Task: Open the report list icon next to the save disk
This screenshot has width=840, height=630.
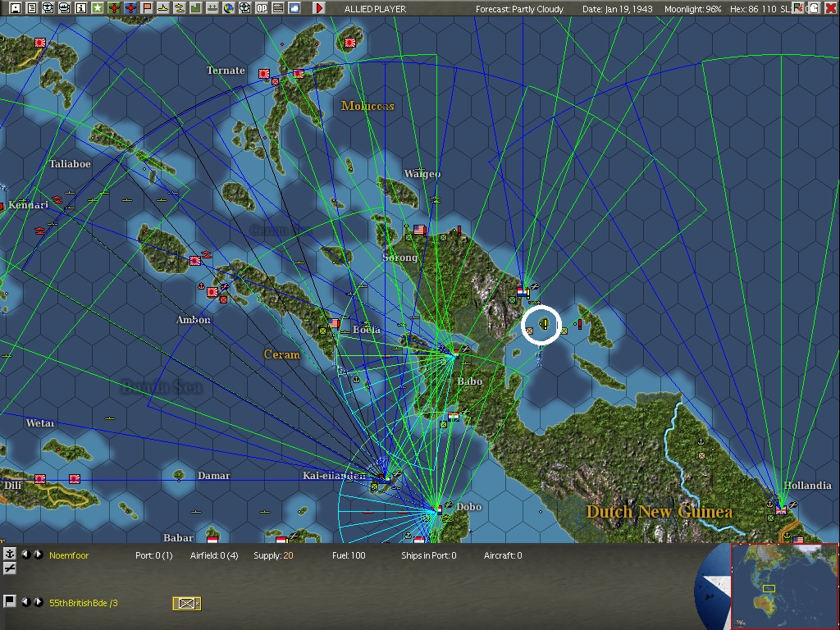Action: (32, 8)
